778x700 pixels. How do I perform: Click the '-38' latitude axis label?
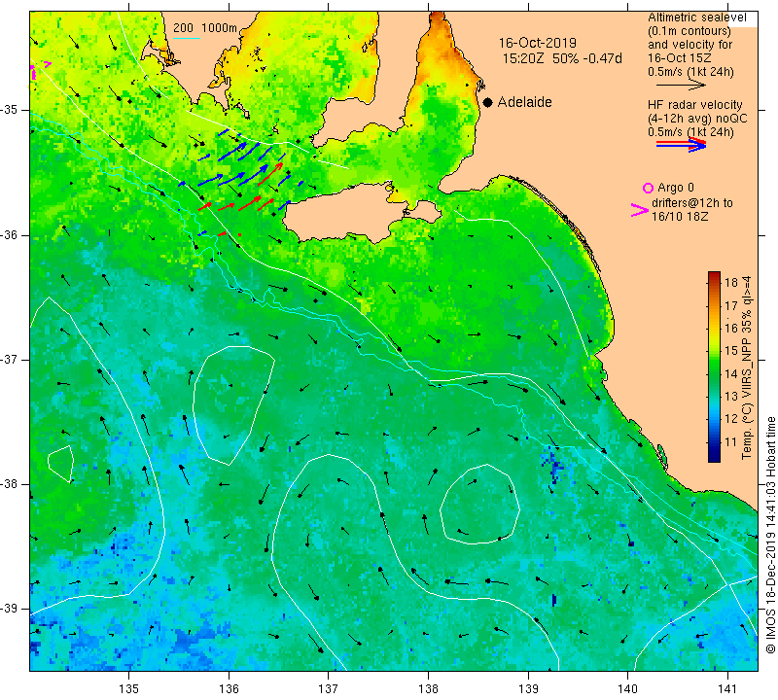[10, 484]
